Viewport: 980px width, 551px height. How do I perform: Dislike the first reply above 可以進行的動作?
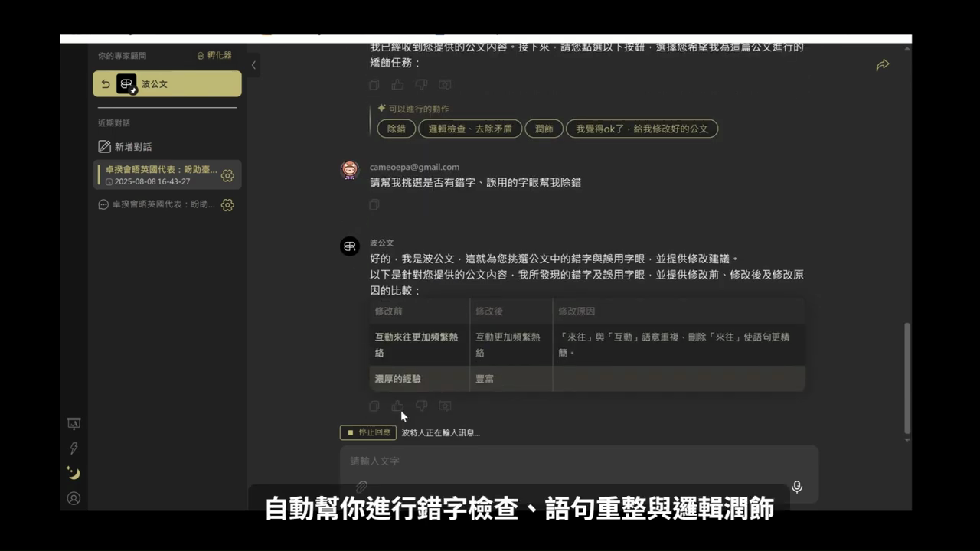(x=421, y=85)
